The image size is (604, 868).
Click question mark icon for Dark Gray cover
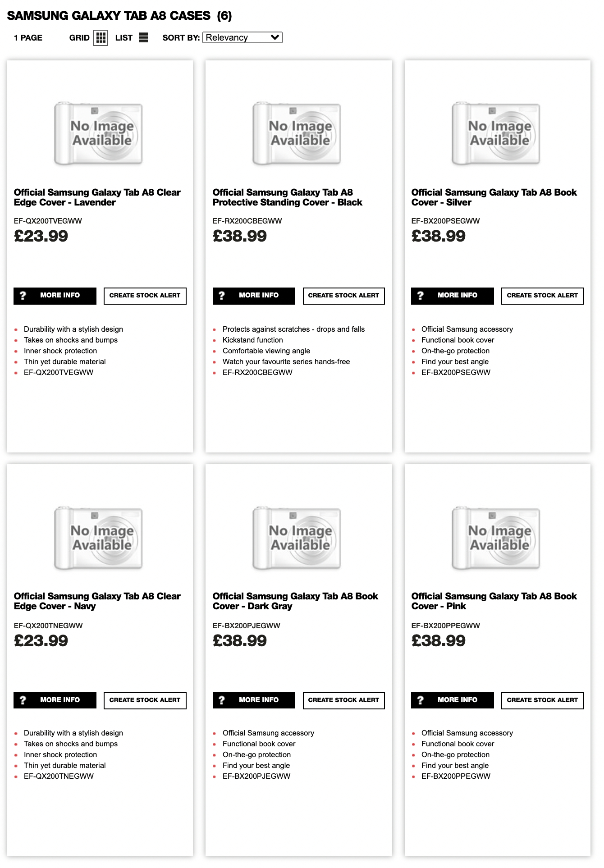tap(221, 700)
